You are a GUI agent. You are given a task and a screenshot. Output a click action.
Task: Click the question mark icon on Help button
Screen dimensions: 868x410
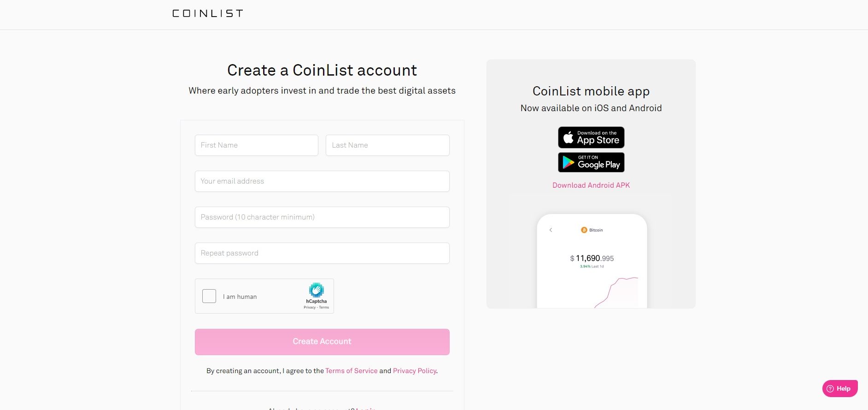[830, 388]
